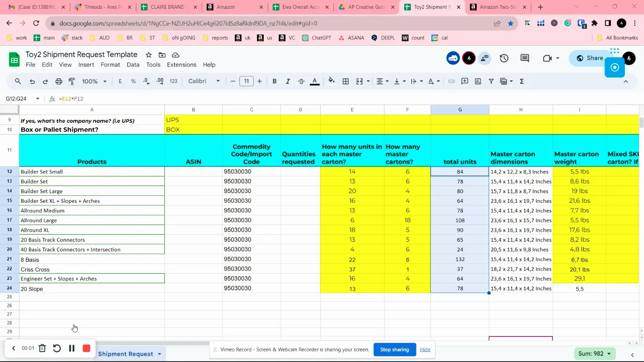644x362 pixels.
Task: Toggle bold formatting
Action: point(274,81)
